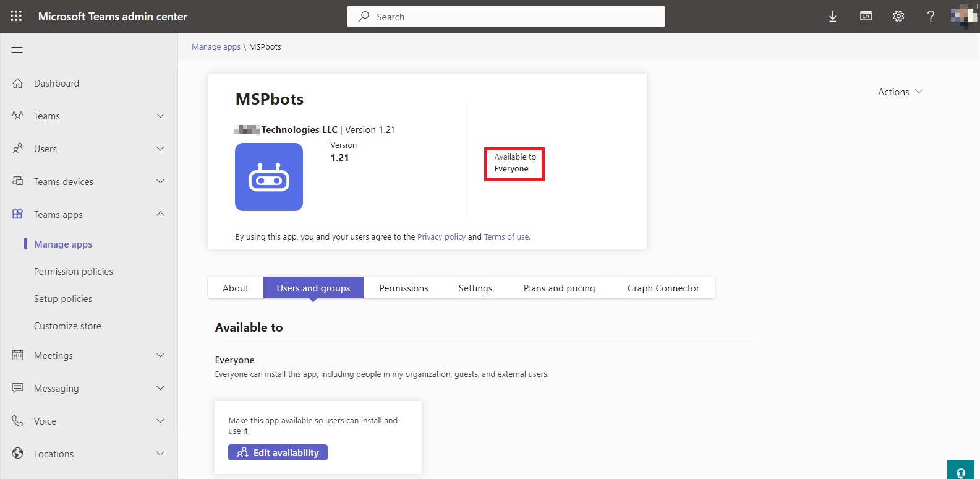This screenshot has width=980, height=479.
Task: Click the help chat icon bottom right
Action: [x=961, y=472]
